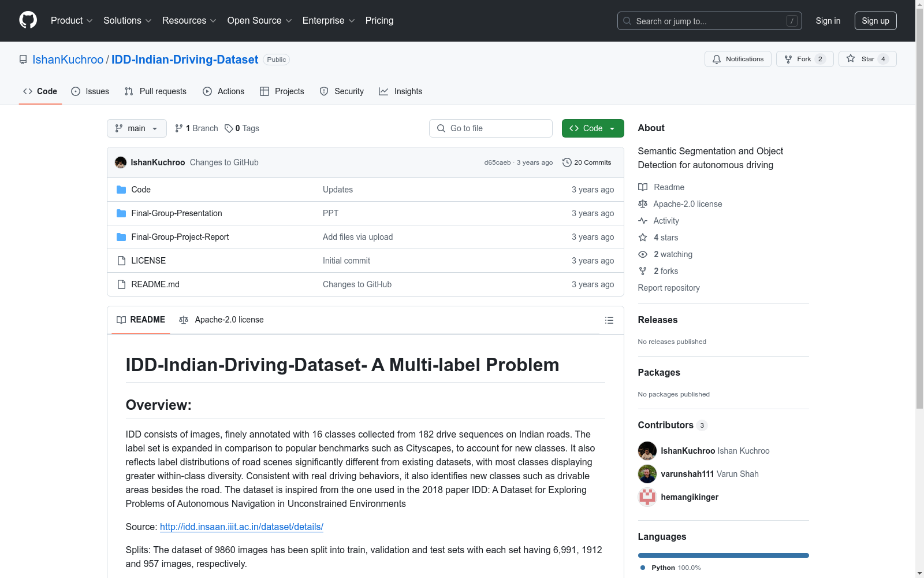Switch to the Actions tab
The image size is (924, 578).
pos(223,91)
